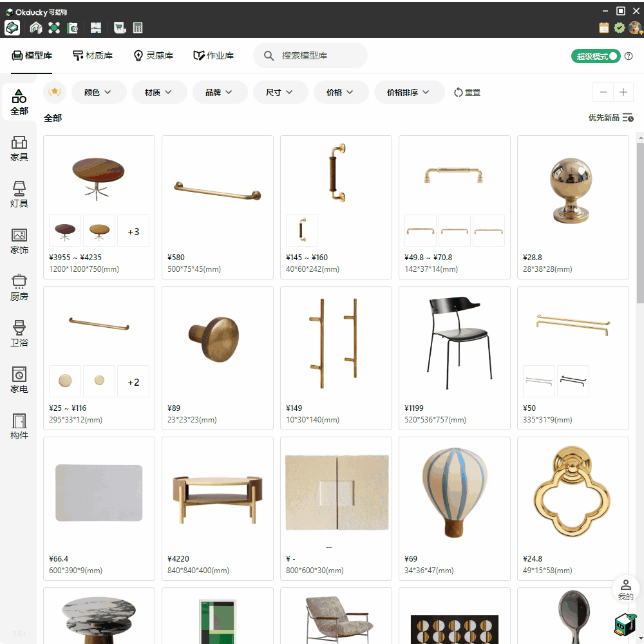The height and width of the screenshot is (644, 644).
Task: Open the shopping cart list icon
Action: [x=119, y=28]
